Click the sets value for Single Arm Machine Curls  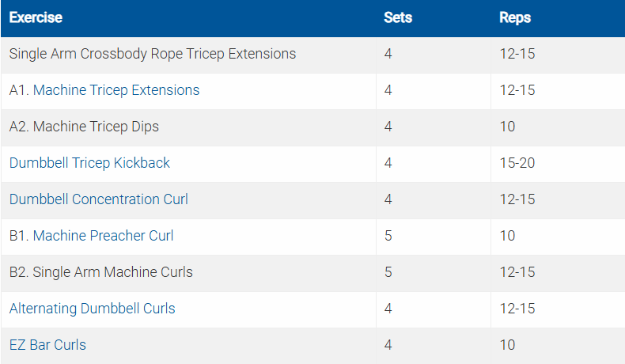click(x=388, y=272)
